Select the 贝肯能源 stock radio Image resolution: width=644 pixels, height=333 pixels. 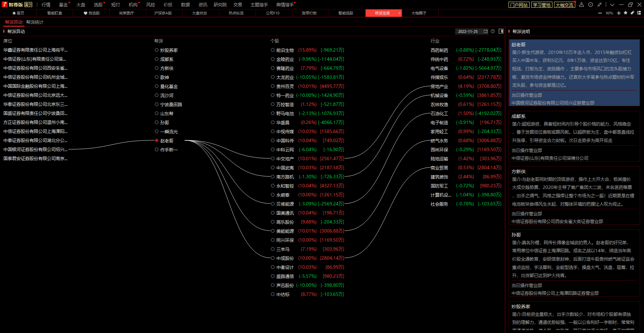pos(273,204)
